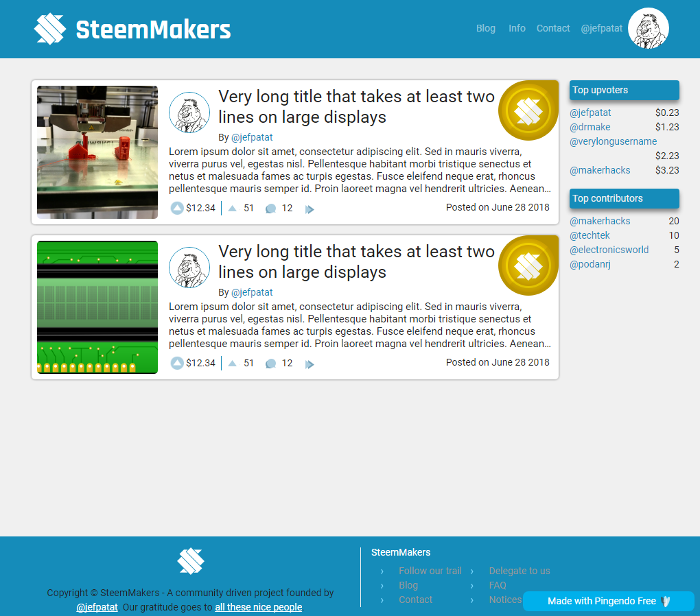
Task: Click author avatar on the second post
Action: [189, 268]
